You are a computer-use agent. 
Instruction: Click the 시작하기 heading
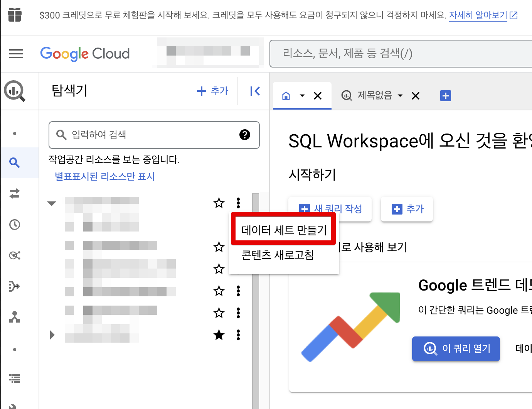point(313,175)
